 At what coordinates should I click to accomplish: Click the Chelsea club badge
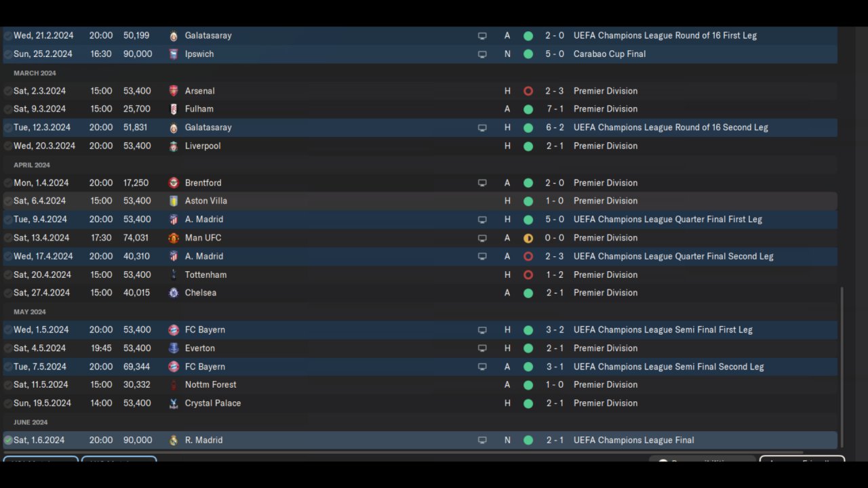(174, 293)
